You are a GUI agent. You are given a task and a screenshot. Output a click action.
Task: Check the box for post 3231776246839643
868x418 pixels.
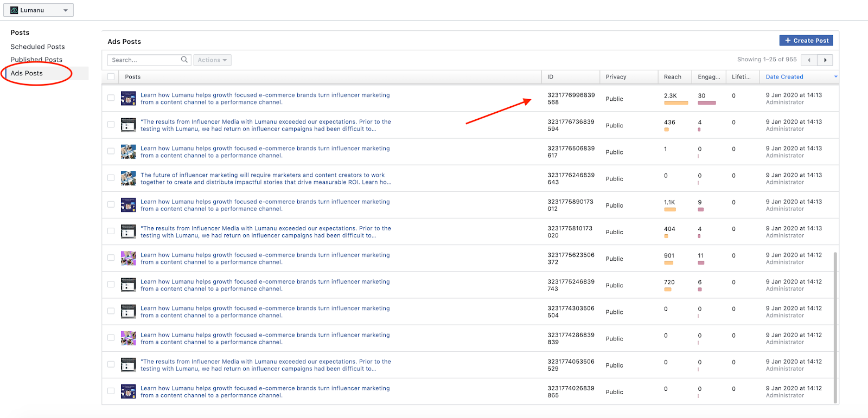pyautogui.click(x=111, y=178)
